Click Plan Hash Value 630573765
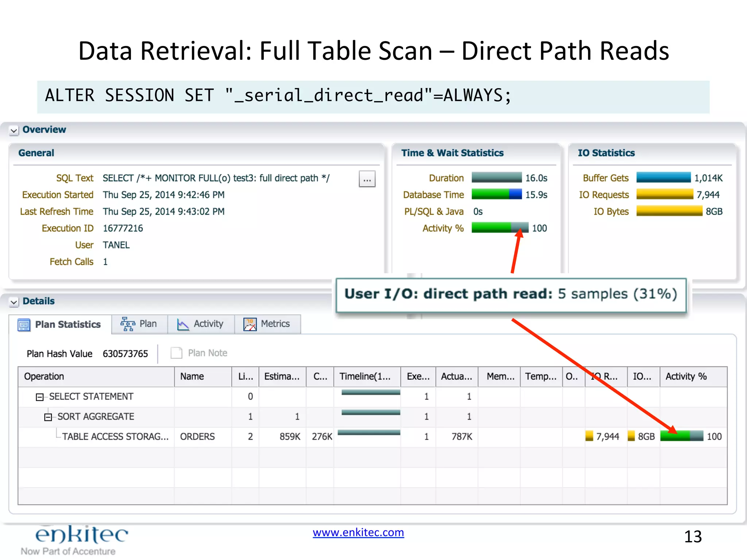The image size is (747, 560). [x=125, y=354]
